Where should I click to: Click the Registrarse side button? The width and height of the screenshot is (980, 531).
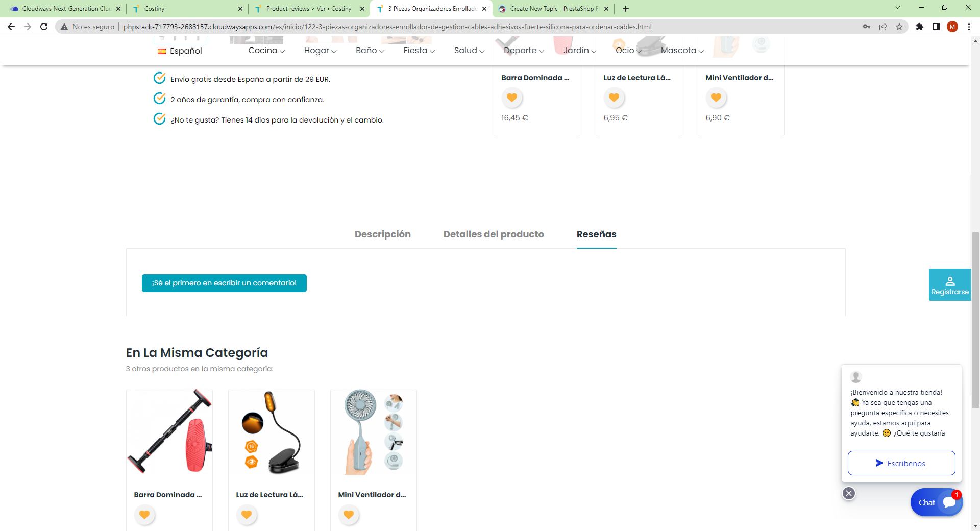tap(950, 285)
